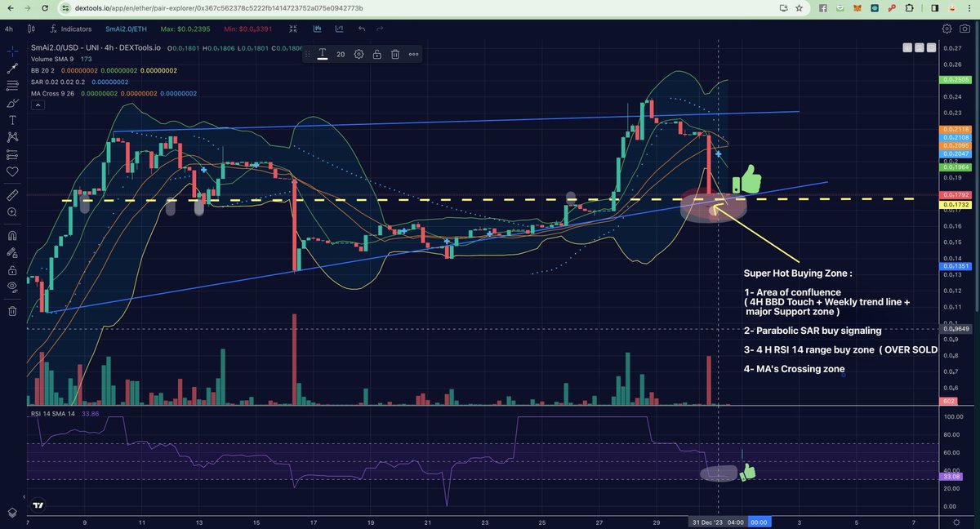
Task: Change the 4h time interval
Action: tap(9, 29)
